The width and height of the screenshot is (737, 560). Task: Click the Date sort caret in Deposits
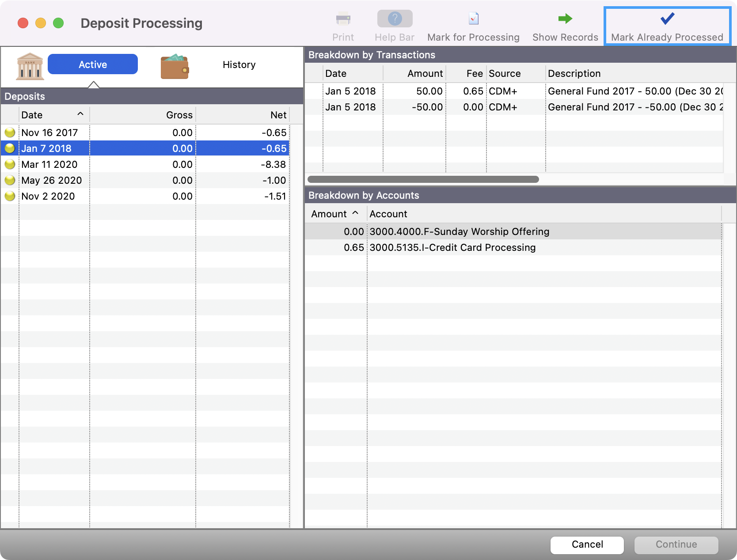(x=80, y=114)
